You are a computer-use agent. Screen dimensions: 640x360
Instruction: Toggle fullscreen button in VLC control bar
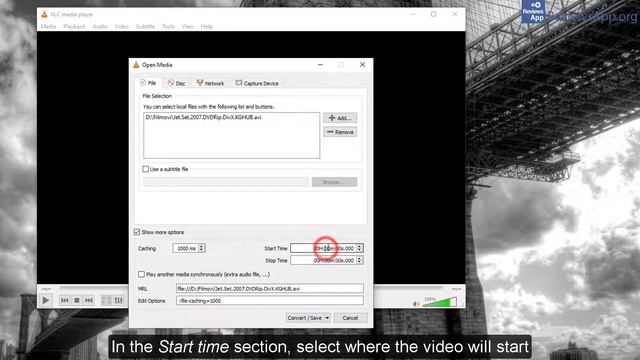pos(106,300)
